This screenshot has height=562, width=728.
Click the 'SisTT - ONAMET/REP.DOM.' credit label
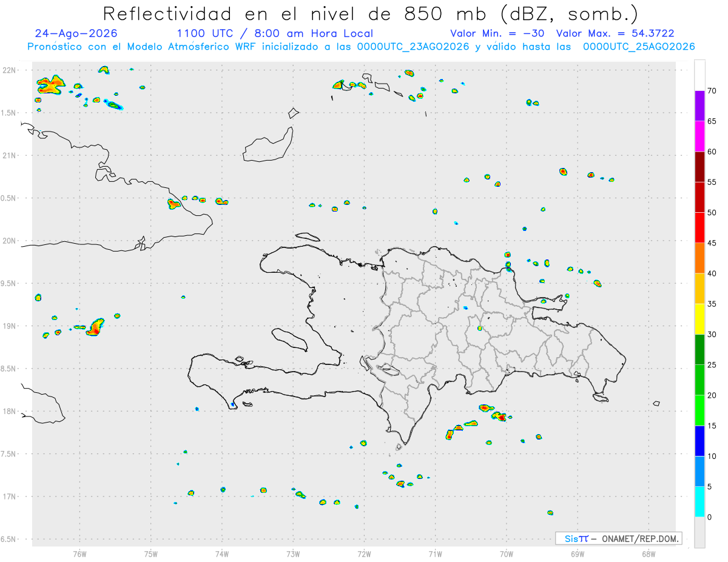(618, 538)
